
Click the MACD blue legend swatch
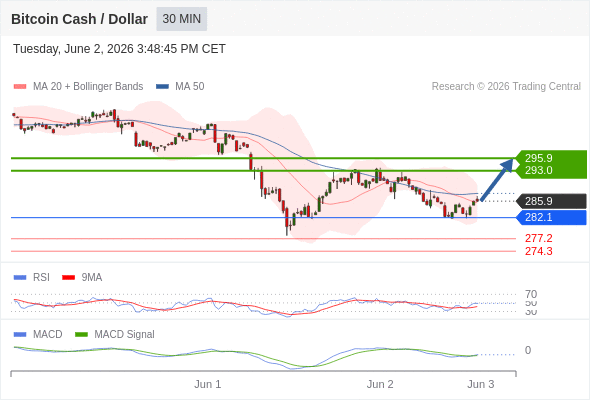[x=20, y=335]
